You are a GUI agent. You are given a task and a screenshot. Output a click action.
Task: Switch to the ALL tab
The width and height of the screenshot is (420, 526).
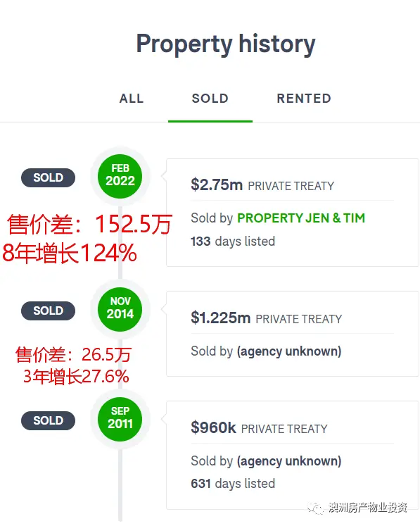pos(132,99)
